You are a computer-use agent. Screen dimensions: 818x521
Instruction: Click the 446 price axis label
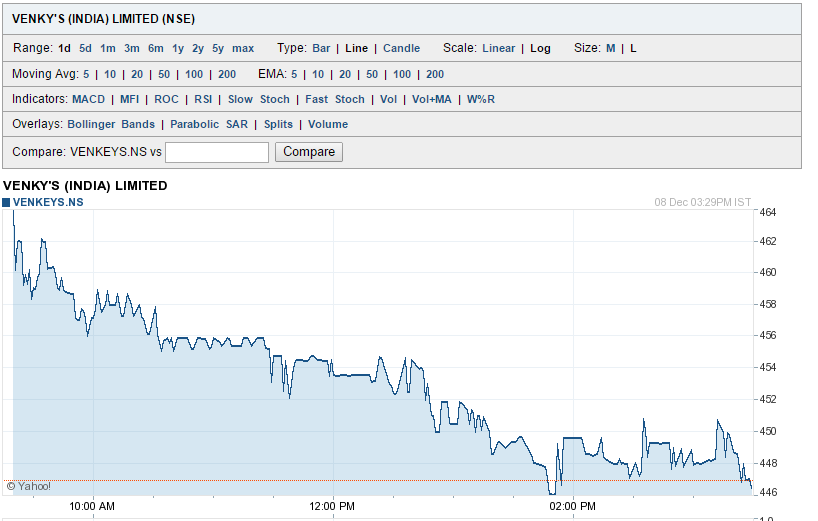tap(768, 492)
